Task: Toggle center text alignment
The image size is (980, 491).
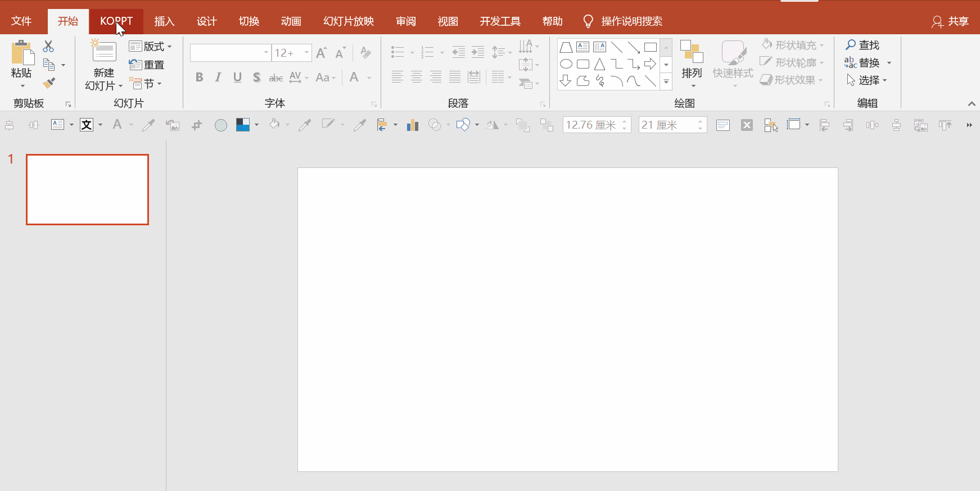Action: point(416,77)
